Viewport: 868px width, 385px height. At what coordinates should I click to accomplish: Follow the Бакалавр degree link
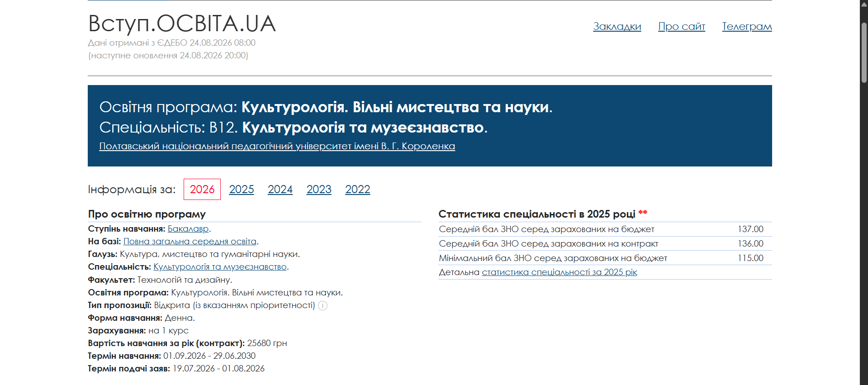188,229
